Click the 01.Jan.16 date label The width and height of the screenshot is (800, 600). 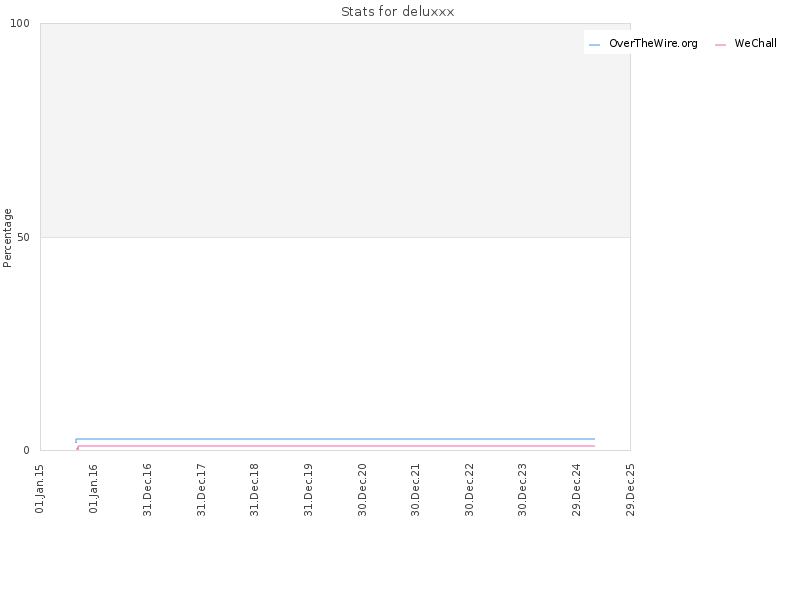93,488
